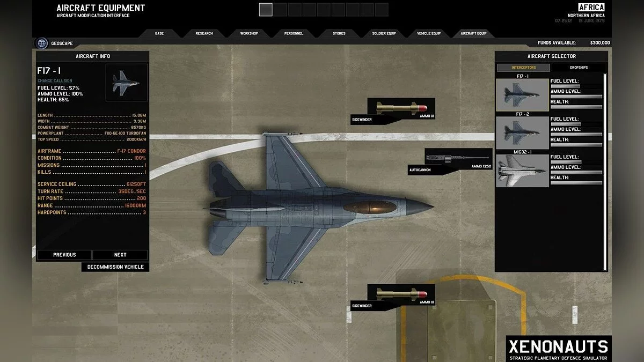Open the Personnel tab
644x362 pixels.
pyautogui.click(x=294, y=33)
